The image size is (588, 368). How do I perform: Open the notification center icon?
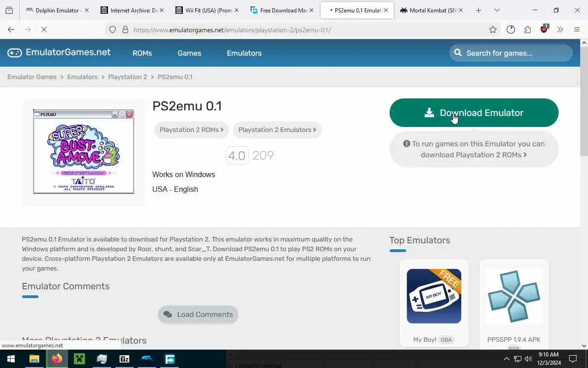click(x=573, y=359)
